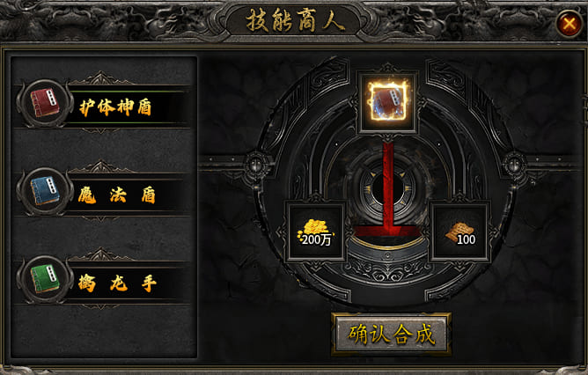This screenshot has width=588, height=375.
Task: Click the material 100 cost slot
Action: pos(460,232)
